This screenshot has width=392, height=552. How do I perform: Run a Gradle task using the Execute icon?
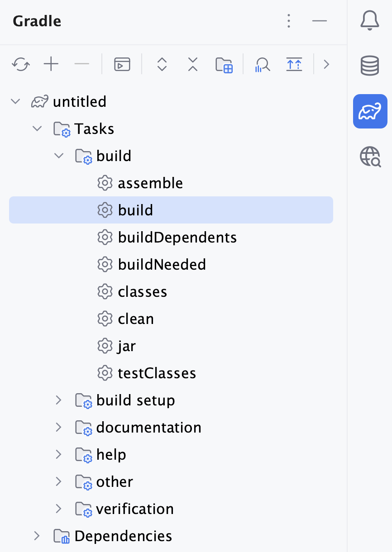click(121, 64)
